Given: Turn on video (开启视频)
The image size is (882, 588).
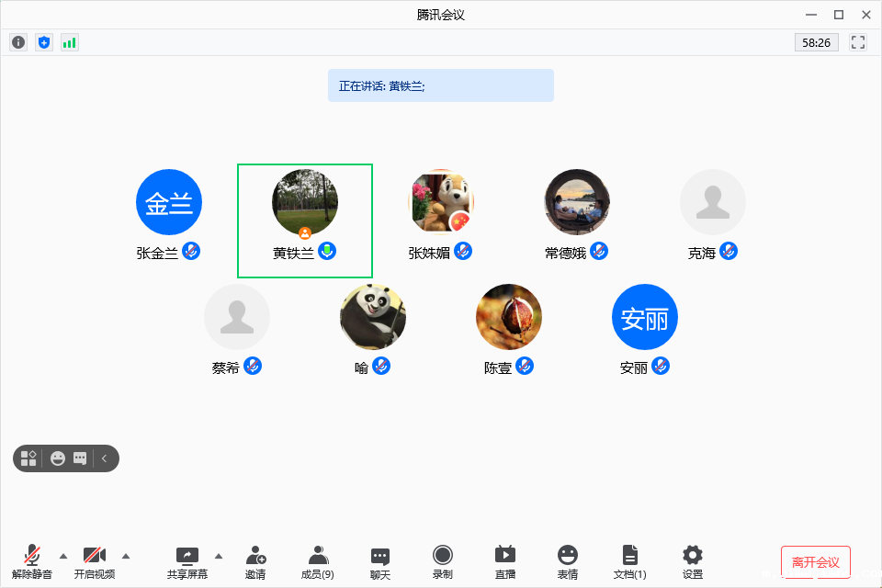Looking at the screenshot, I should point(95,561).
